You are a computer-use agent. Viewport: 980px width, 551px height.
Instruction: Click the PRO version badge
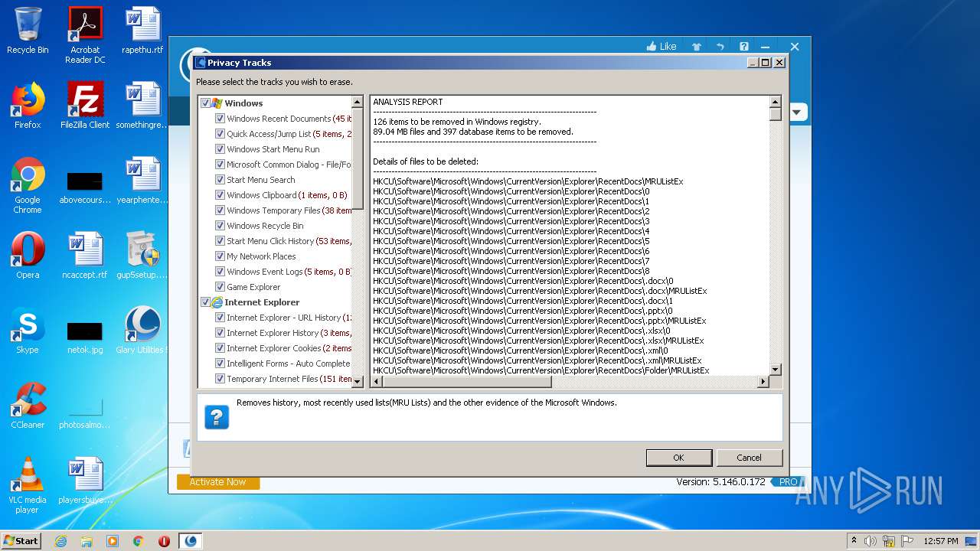(788, 482)
